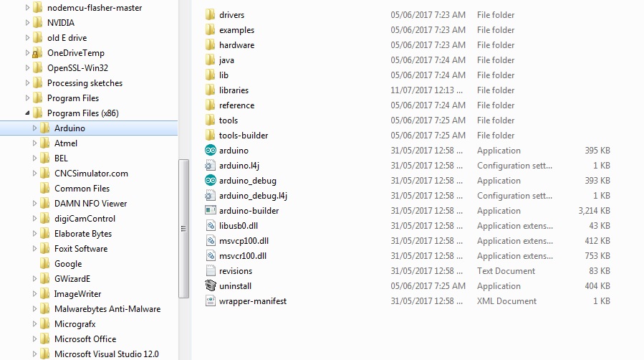644x360 pixels.
Task: Expand the CNCSimulator.com folder arrow
Action: [34, 174]
